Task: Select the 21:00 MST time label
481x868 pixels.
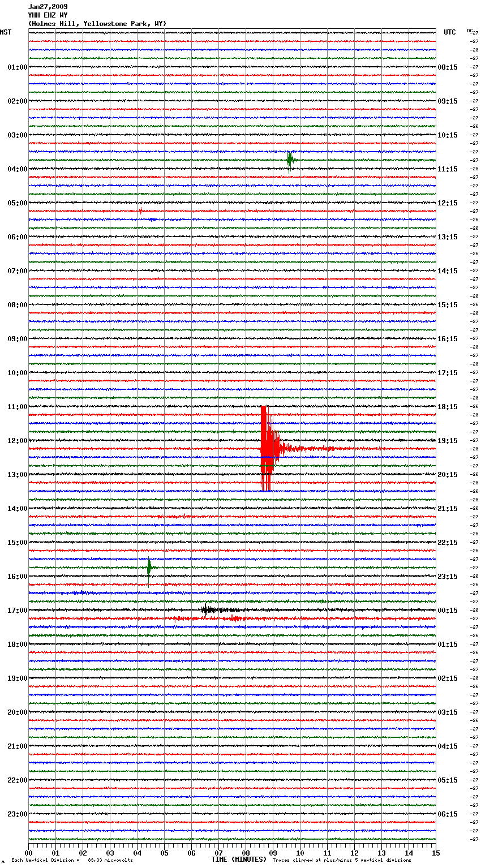Action: (x=17, y=746)
